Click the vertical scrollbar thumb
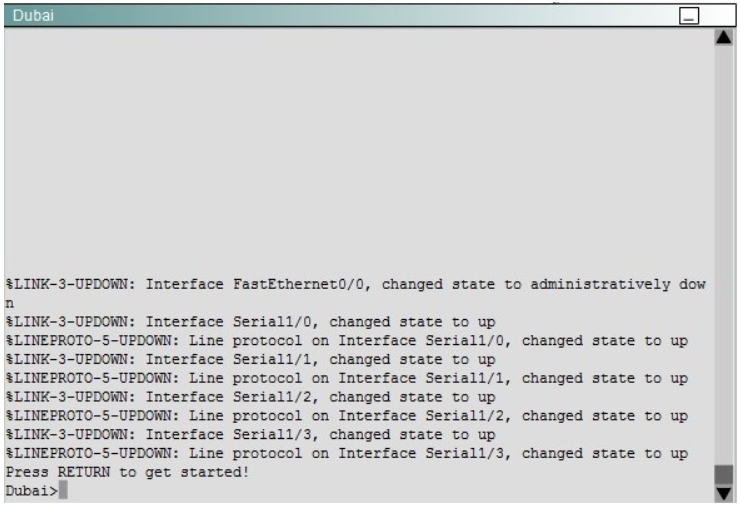The width and height of the screenshot is (740, 507). (723, 475)
